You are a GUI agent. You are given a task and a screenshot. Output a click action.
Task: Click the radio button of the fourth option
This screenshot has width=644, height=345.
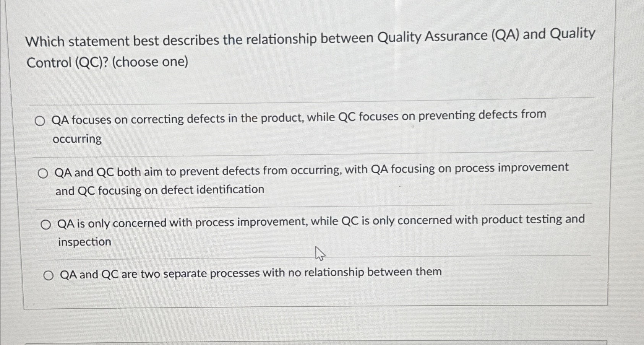click(x=49, y=274)
